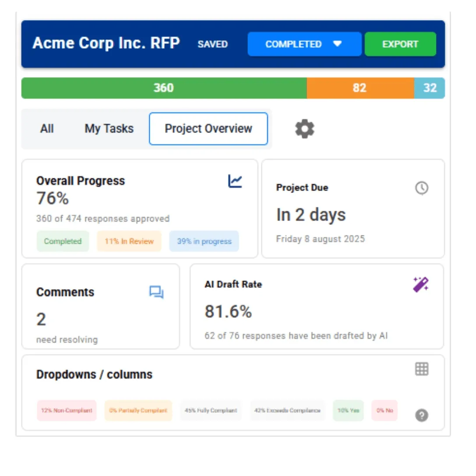
Task: Select the Project Overview tab
Action: tap(208, 129)
